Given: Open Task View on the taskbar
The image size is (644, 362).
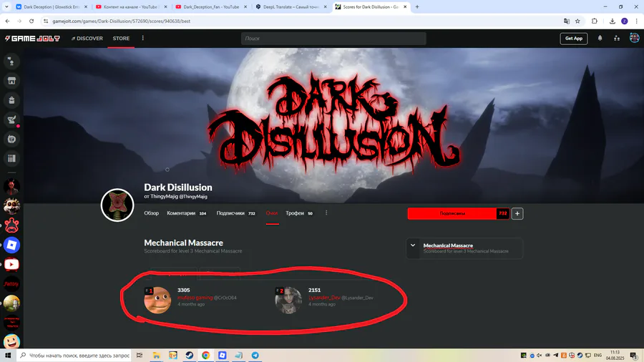Looking at the screenshot, I should (x=140, y=355).
